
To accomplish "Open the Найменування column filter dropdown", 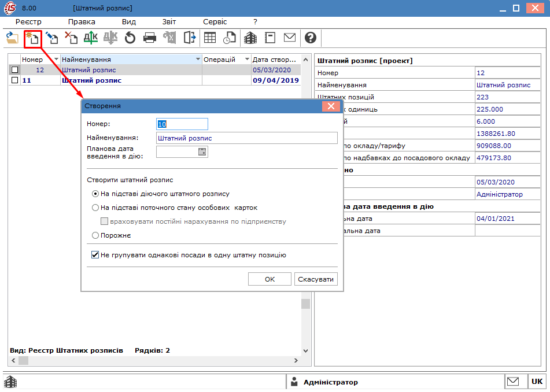I will tap(198, 59).
